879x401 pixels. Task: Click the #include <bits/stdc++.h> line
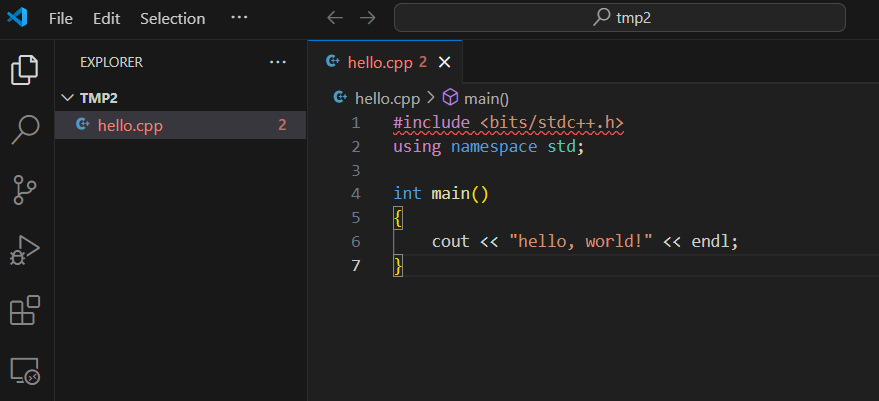pyautogui.click(x=508, y=123)
